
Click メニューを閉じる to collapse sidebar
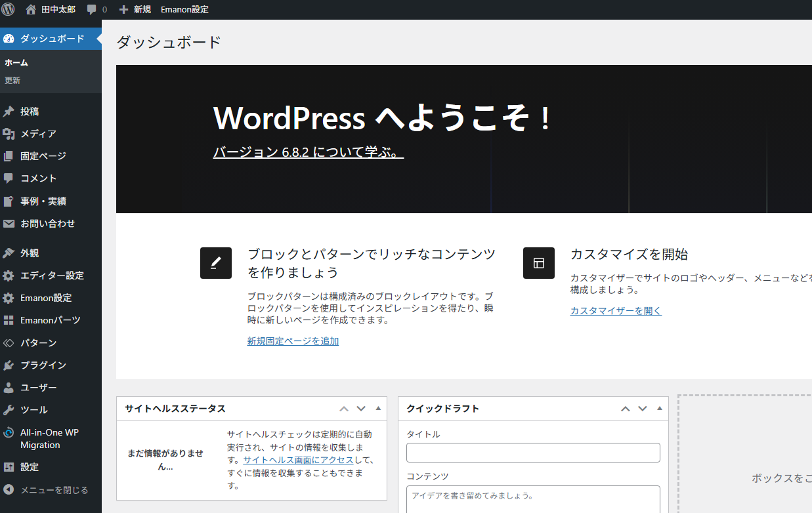[54, 490]
